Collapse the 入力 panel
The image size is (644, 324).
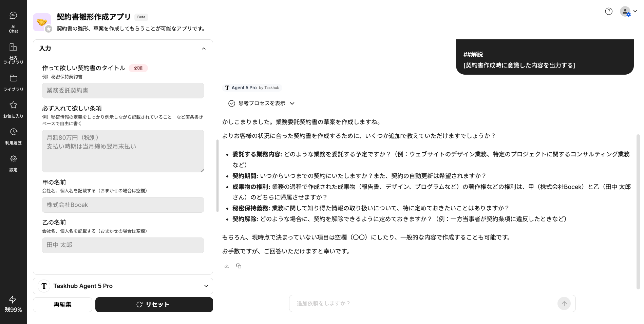204,49
